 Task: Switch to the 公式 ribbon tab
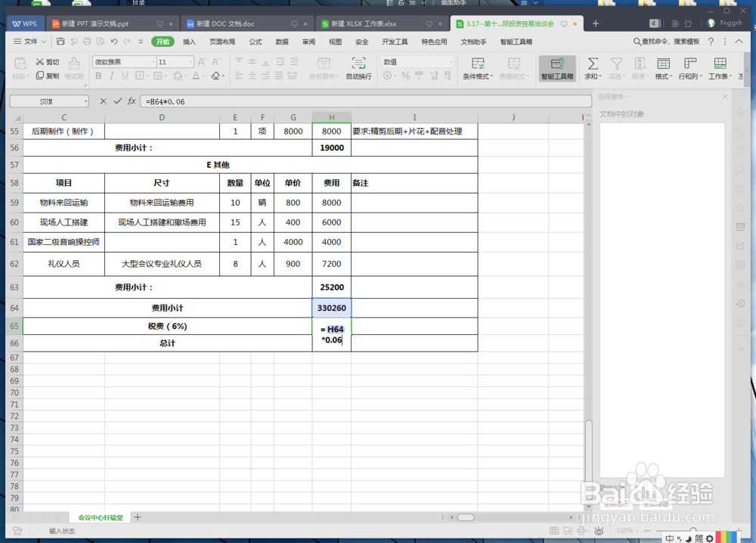(x=256, y=42)
